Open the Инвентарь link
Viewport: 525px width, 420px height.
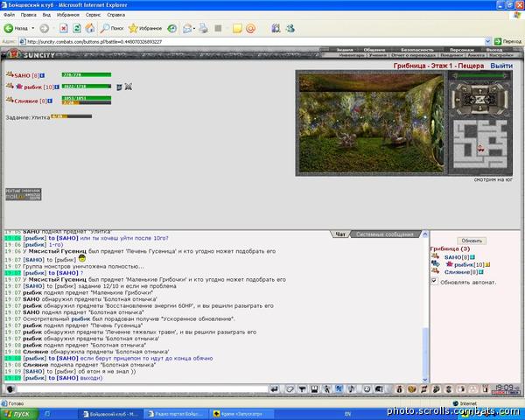point(351,55)
